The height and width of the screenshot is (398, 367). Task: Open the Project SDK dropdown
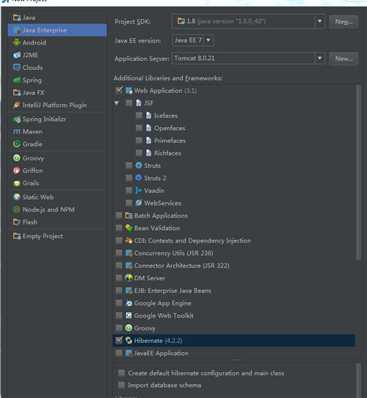coord(249,21)
